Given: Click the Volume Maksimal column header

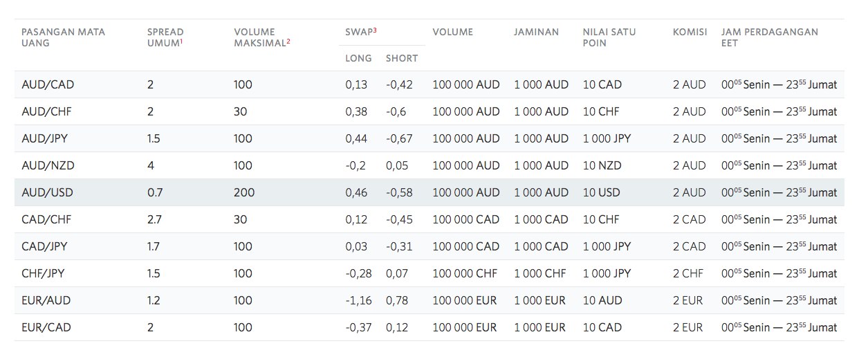Looking at the screenshot, I should point(262,37).
